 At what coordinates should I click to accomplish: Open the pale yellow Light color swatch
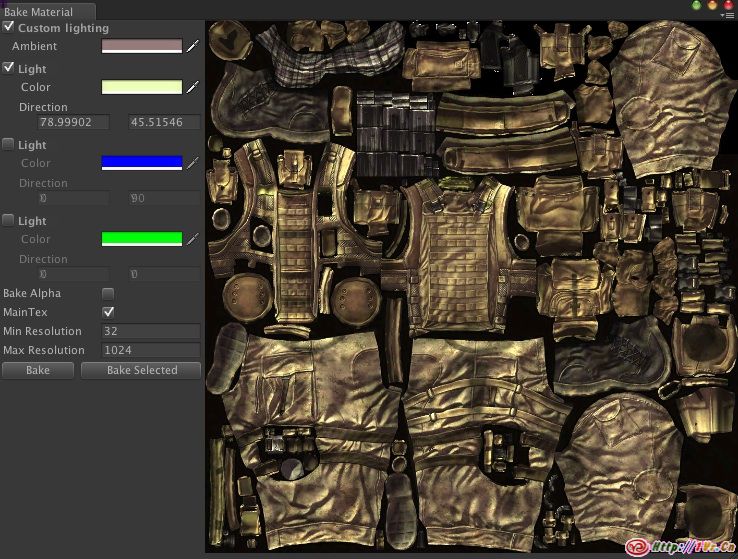pos(142,87)
